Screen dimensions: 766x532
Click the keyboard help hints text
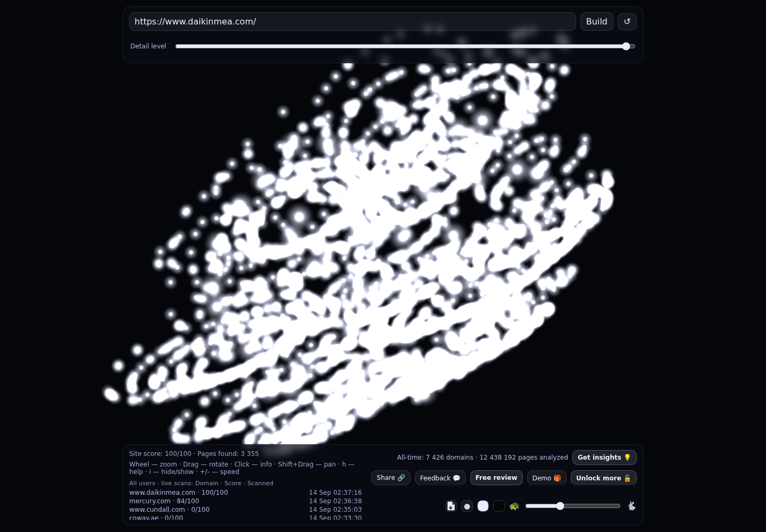coord(242,468)
